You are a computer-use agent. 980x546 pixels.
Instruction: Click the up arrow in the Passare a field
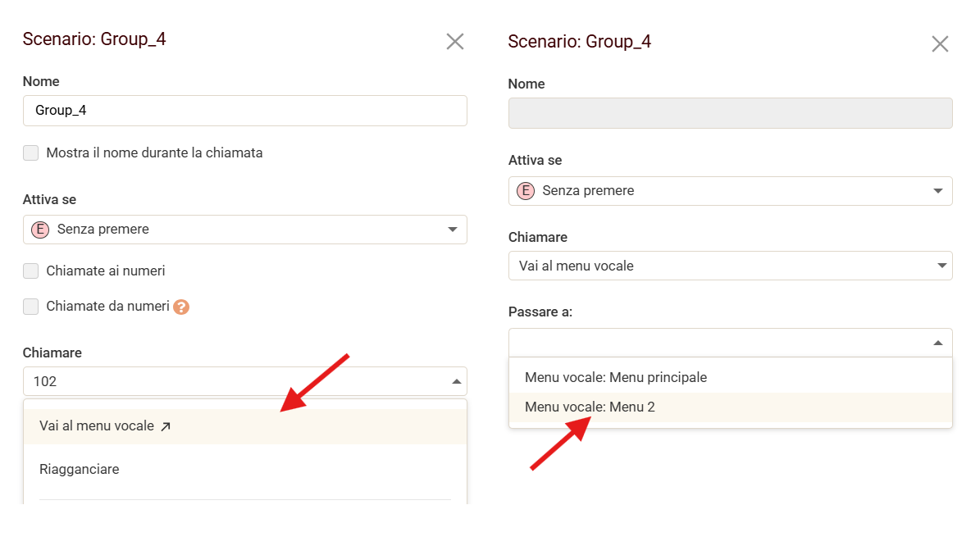pos(938,343)
